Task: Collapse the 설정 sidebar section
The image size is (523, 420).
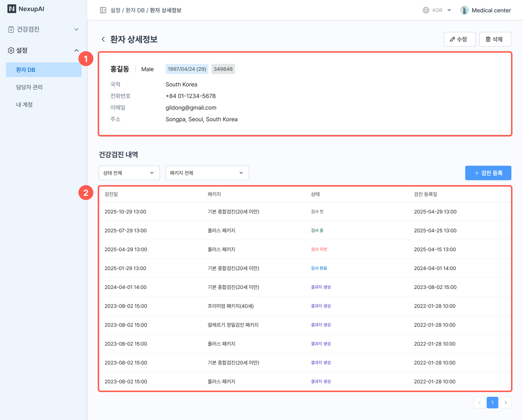Action: pos(76,50)
